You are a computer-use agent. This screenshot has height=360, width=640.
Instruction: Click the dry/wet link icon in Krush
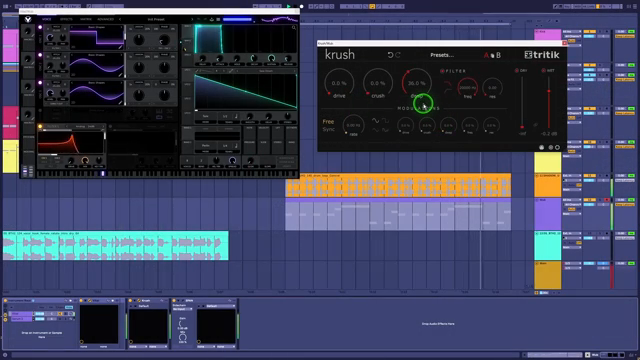click(536, 125)
